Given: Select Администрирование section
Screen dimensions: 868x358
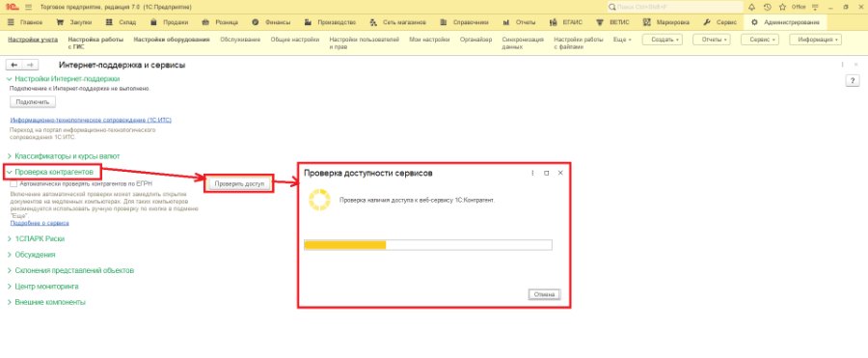Looking at the screenshot, I should click(x=786, y=23).
